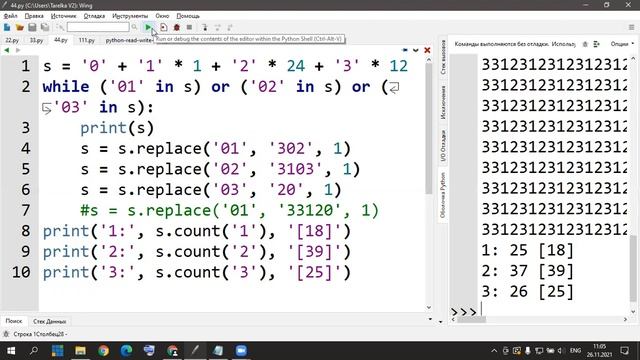
Task: Open File Explorer from the taskbar
Action: 80,351
